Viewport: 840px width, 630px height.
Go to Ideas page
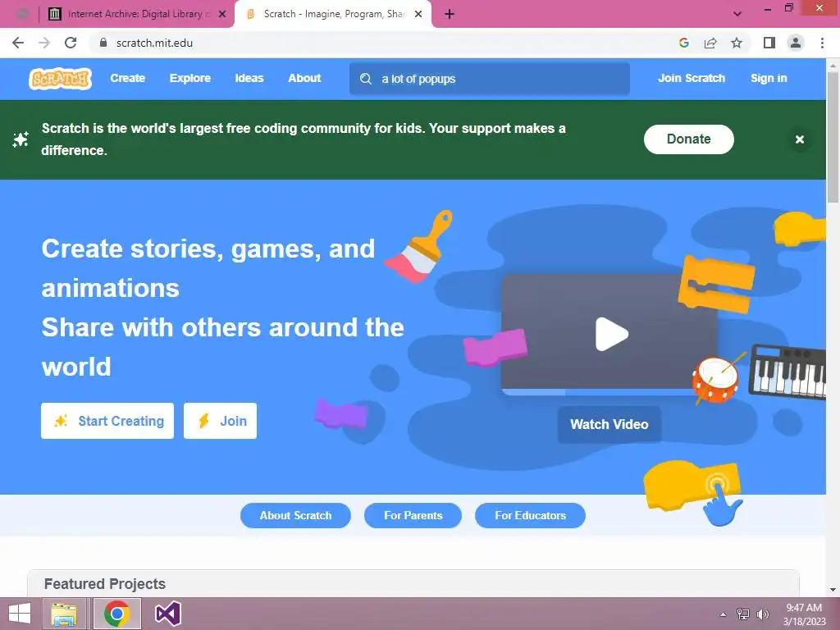(x=249, y=78)
